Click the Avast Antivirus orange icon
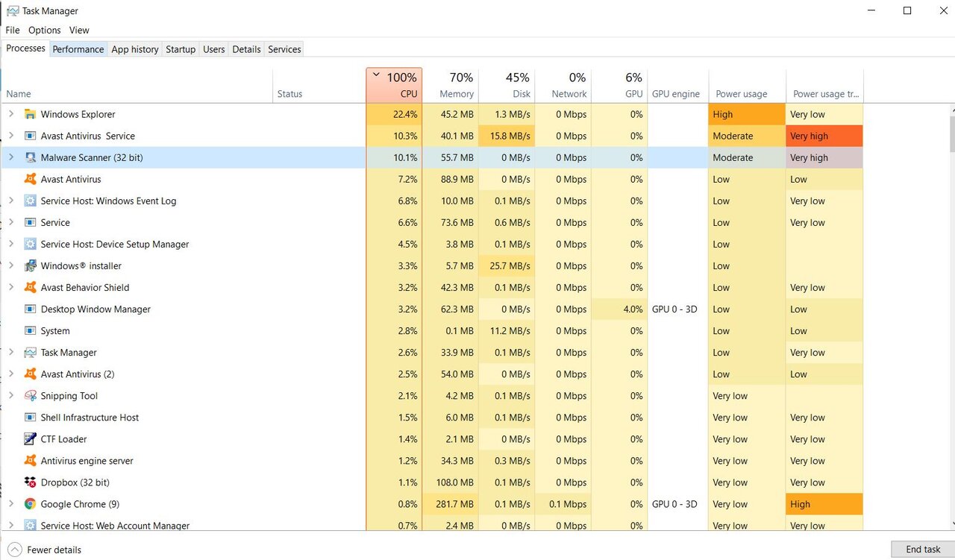Screen dimensions: 955x560 pos(30,179)
